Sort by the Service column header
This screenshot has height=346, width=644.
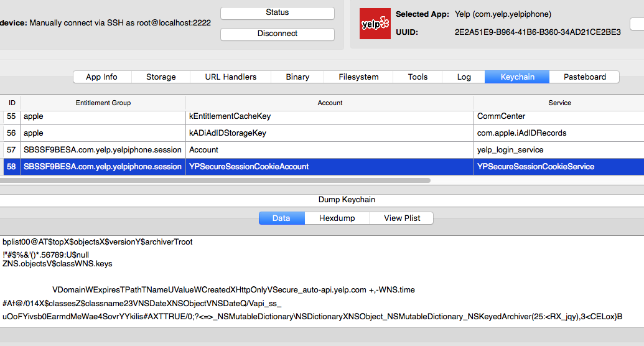coord(559,103)
